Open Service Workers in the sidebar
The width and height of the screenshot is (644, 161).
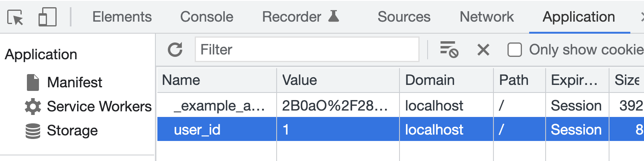point(99,107)
